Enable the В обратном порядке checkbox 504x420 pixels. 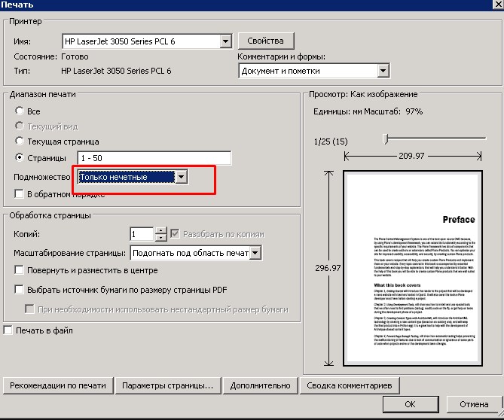coord(20,194)
